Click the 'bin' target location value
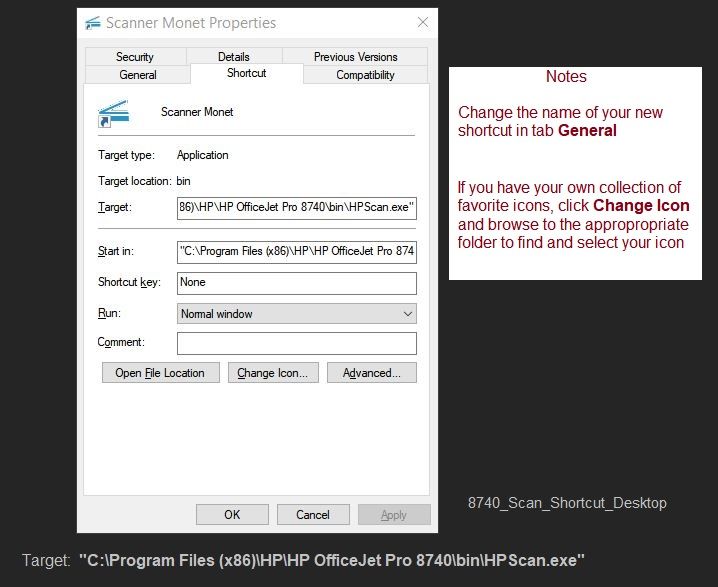The width and height of the screenshot is (718, 587). tap(183, 181)
